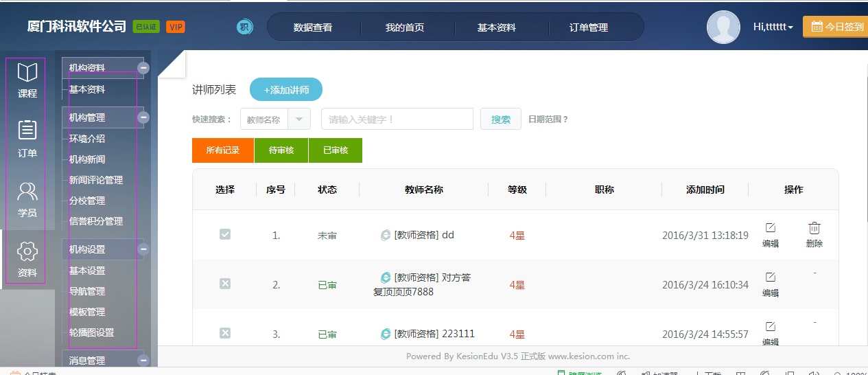Click the keyword search input field
The height and width of the screenshot is (375, 868).
(x=397, y=120)
